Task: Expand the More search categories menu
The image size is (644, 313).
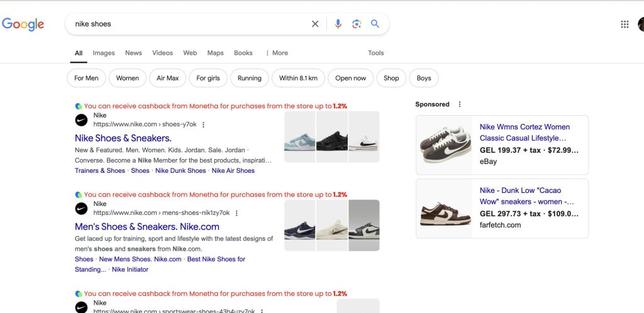Action: pyautogui.click(x=276, y=53)
